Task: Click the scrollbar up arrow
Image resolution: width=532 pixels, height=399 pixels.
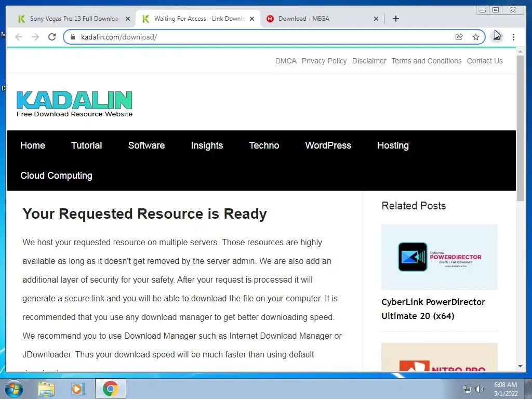Action: click(520, 52)
